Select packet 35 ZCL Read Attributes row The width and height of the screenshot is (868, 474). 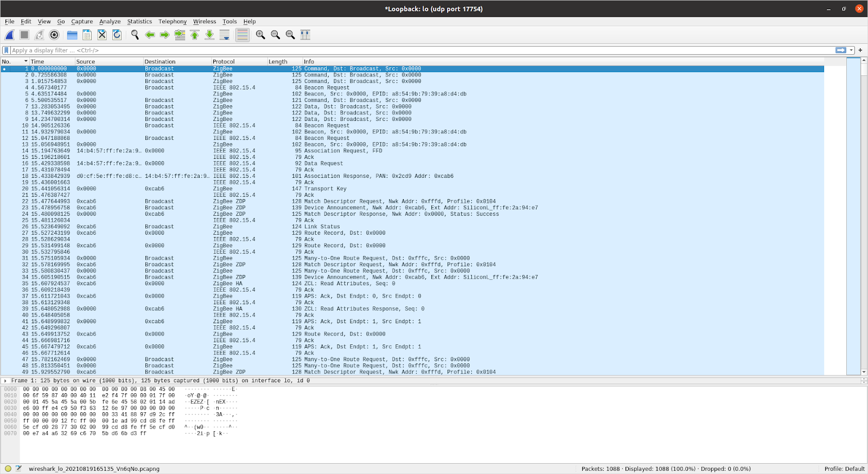pyautogui.click(x=412, y=284)
